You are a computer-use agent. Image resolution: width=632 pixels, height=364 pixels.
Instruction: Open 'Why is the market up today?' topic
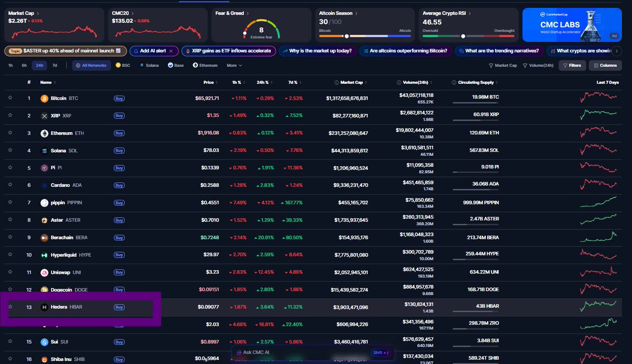point(317,51)
